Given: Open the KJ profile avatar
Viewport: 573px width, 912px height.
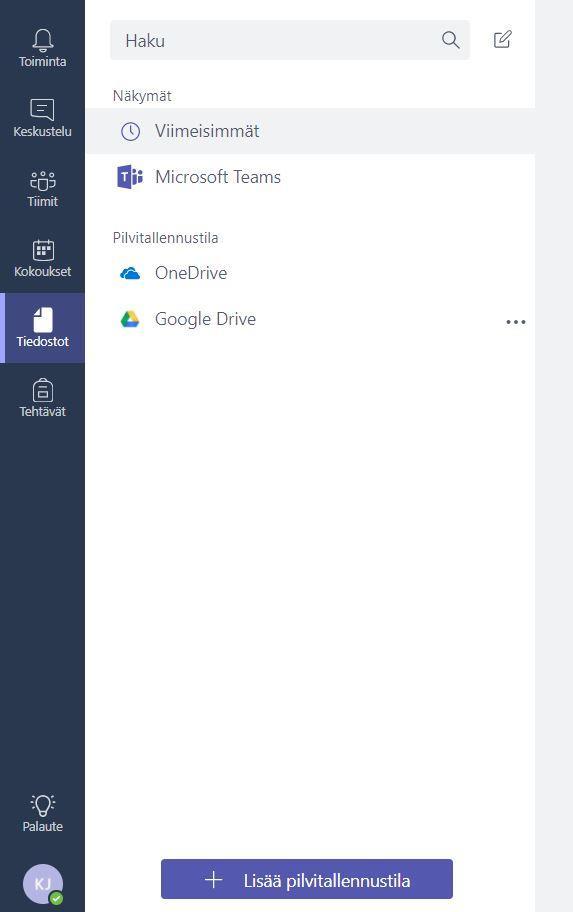Looking at the screenshot, I should click(42, 884).
